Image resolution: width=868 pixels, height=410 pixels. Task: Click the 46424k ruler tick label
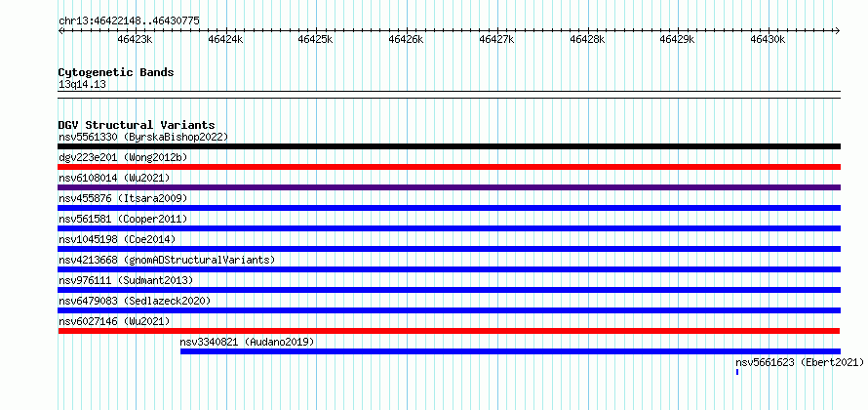(225, 39)
